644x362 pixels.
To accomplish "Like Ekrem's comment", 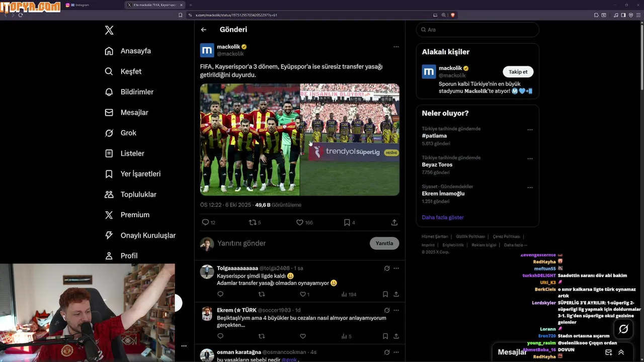I will pyautogui.click(x=303, y=336).
